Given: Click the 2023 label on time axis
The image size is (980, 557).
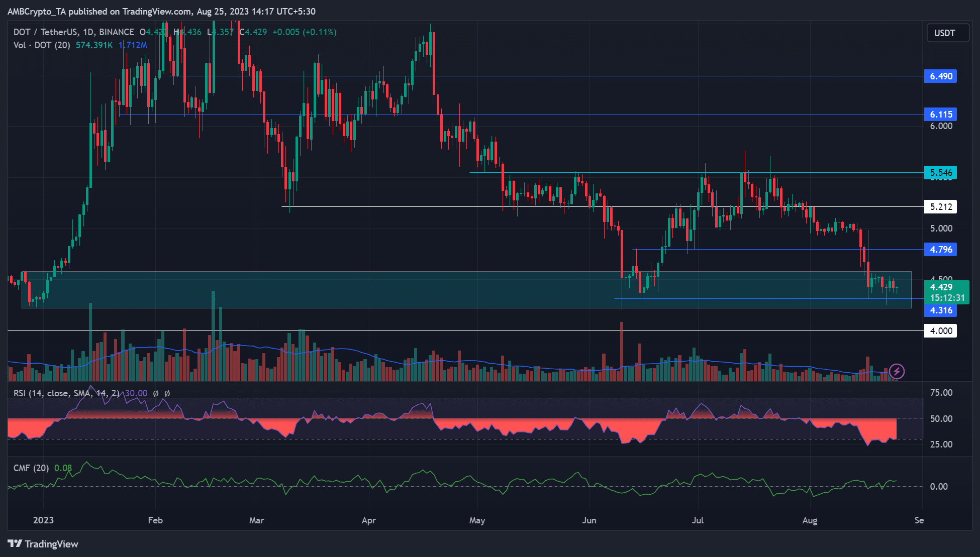Looking at the screenshot, I should [x=43, y=520].
